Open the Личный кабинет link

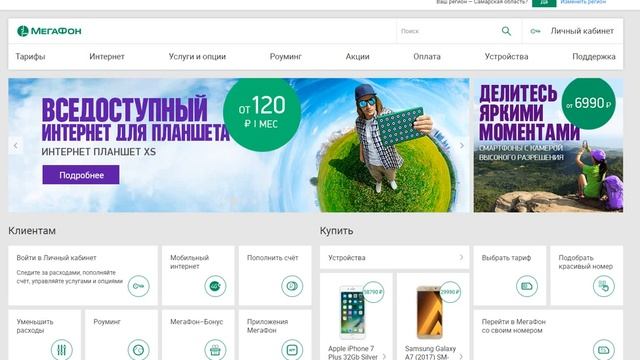pos(582,31)
